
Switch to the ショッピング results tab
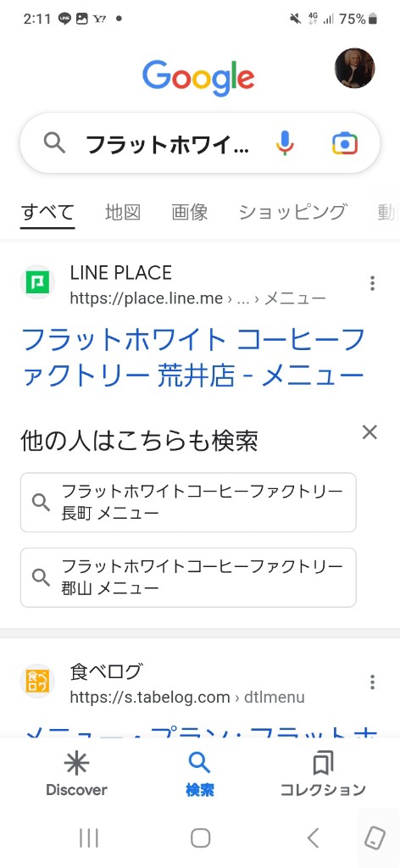(x=292, y=212)
